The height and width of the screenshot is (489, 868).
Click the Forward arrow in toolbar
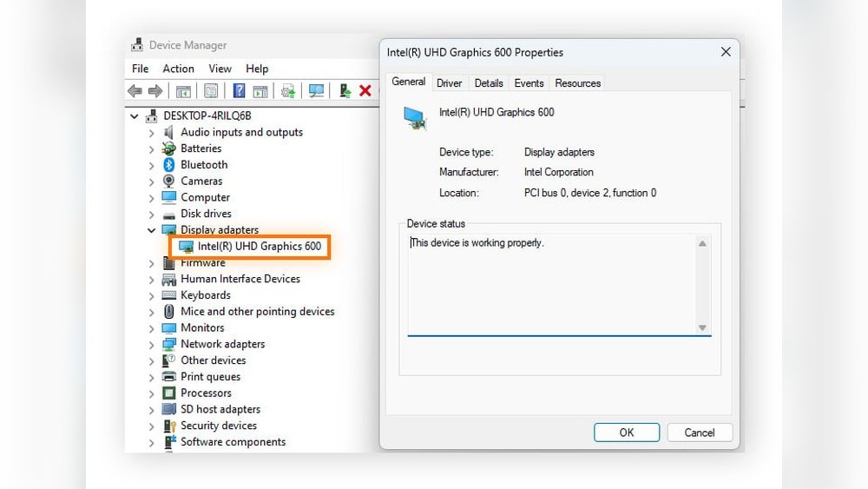155,91
